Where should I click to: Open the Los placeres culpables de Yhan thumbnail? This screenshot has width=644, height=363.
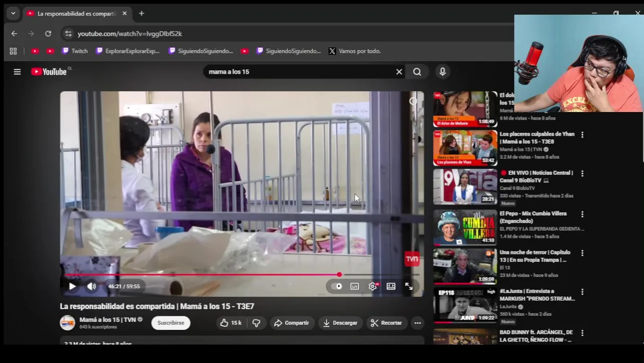tap(465, 148)
